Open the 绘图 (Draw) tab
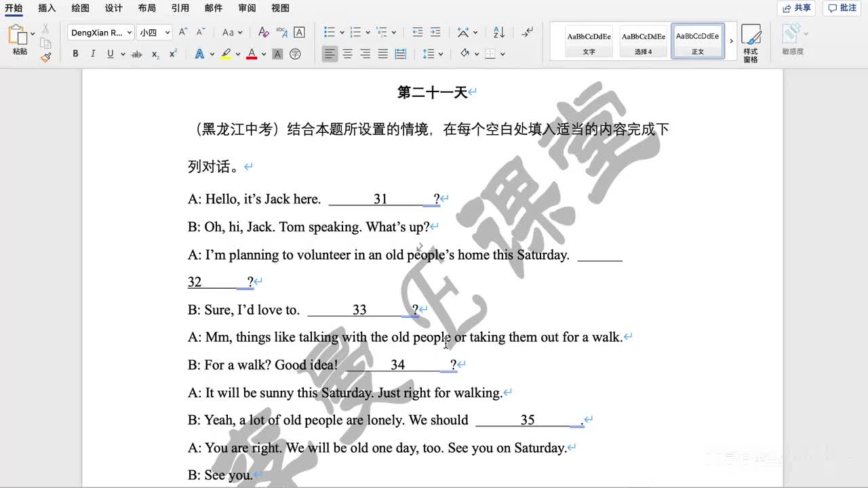The image size is (868, 488). [x=80, y=8]
